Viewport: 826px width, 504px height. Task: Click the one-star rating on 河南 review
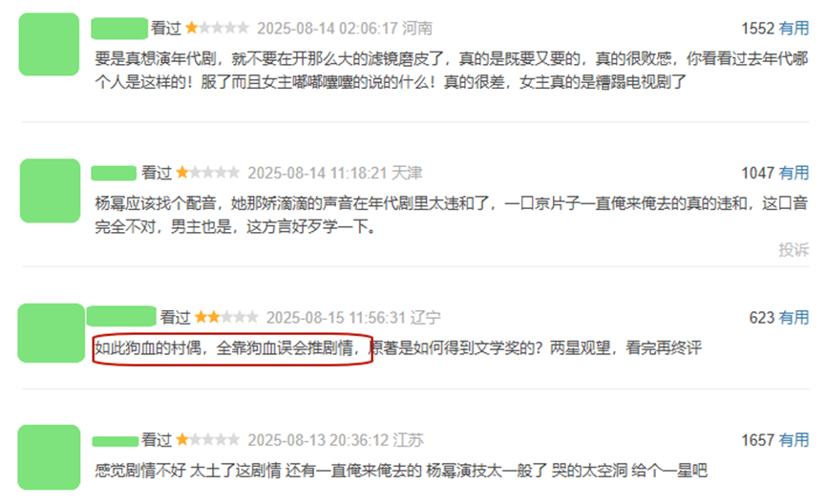(217, 28)
